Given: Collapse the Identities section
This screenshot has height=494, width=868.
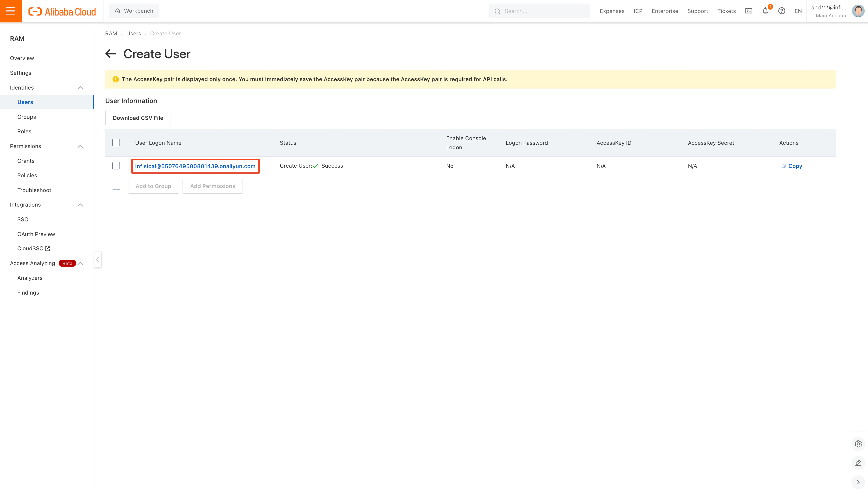Looking at the screenshot, I should coord(80,88).
